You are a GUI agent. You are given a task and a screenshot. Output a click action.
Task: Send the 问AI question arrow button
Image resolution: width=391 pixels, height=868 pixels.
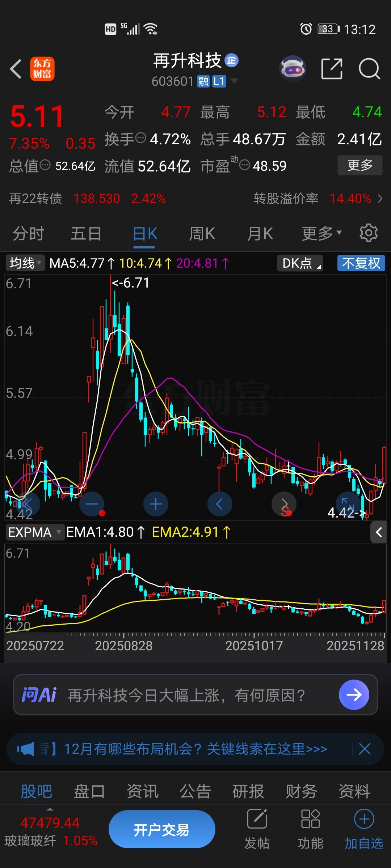coord(354,694)
